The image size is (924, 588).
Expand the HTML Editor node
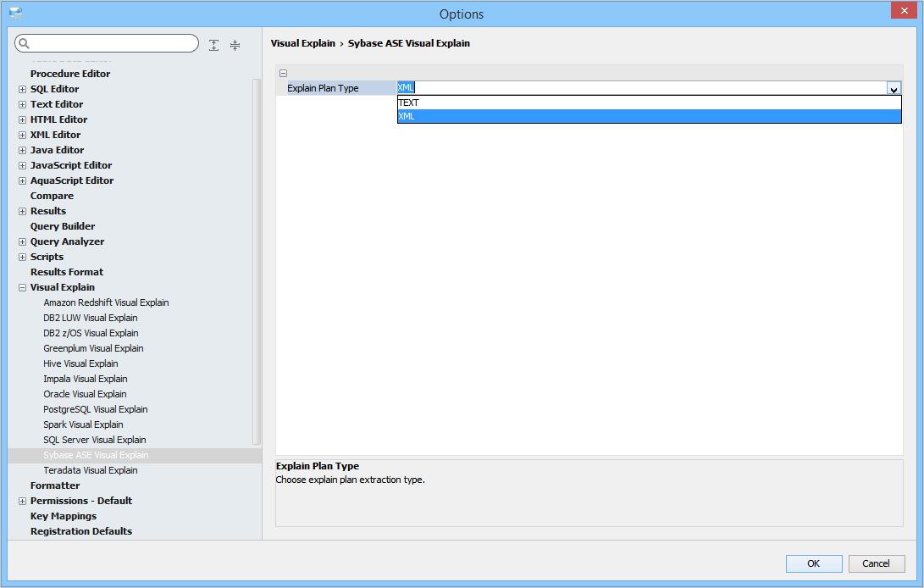pos(22,119)
